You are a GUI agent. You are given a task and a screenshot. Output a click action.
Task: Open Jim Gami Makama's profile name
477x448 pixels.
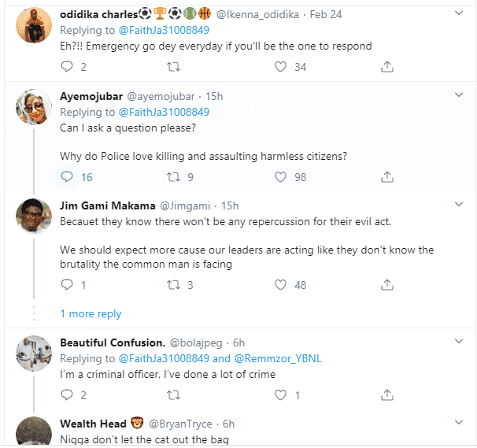coord(106,205)
